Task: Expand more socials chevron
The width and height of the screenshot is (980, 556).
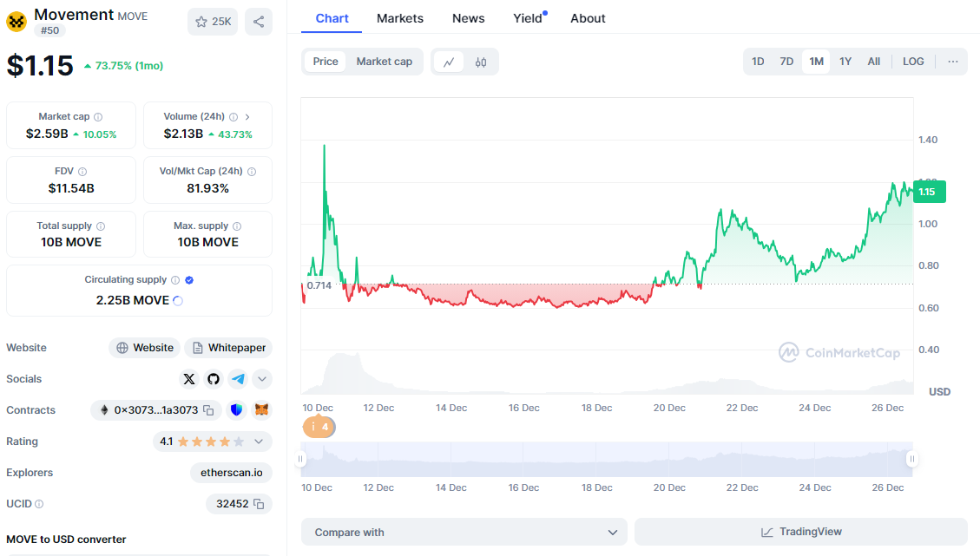Action: pos(262,378)
